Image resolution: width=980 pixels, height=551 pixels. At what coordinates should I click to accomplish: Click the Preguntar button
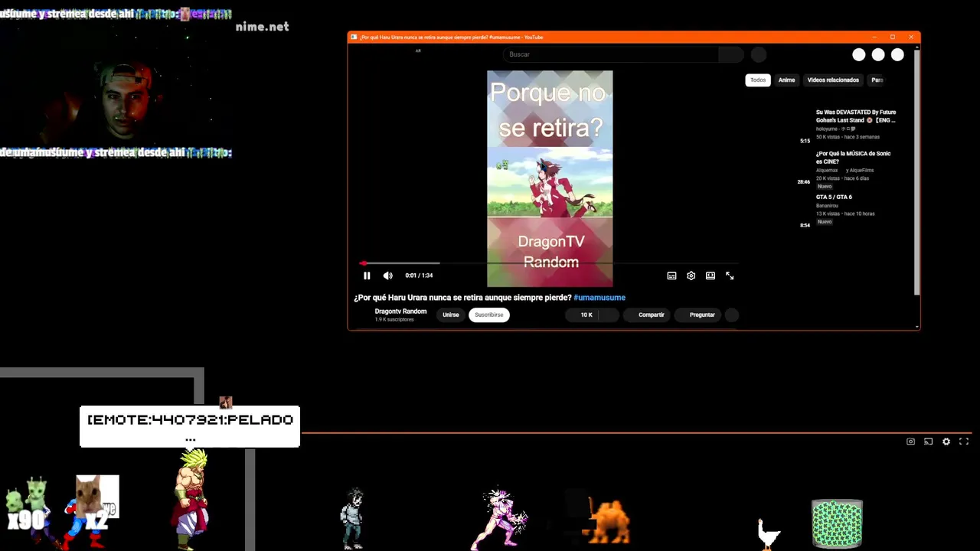pyautogui.click(x=697, y=315)
